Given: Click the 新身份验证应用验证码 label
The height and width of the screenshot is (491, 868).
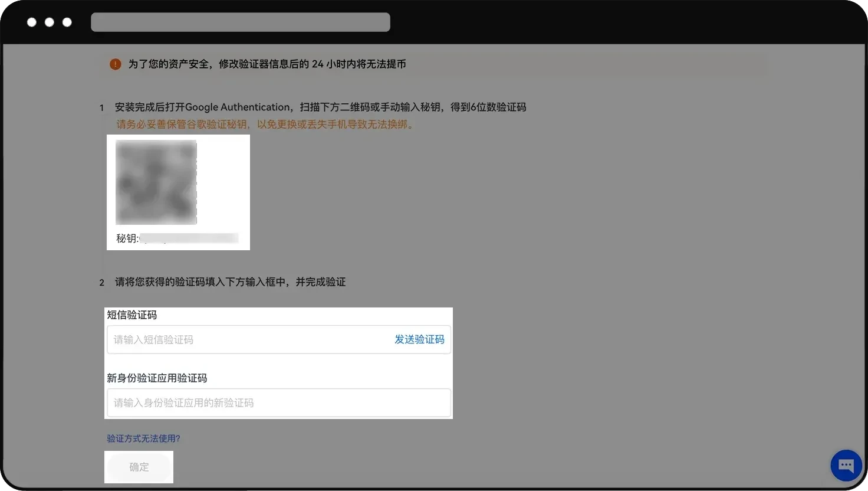Looking at the screenshot, I should click(x=157, y=378).
